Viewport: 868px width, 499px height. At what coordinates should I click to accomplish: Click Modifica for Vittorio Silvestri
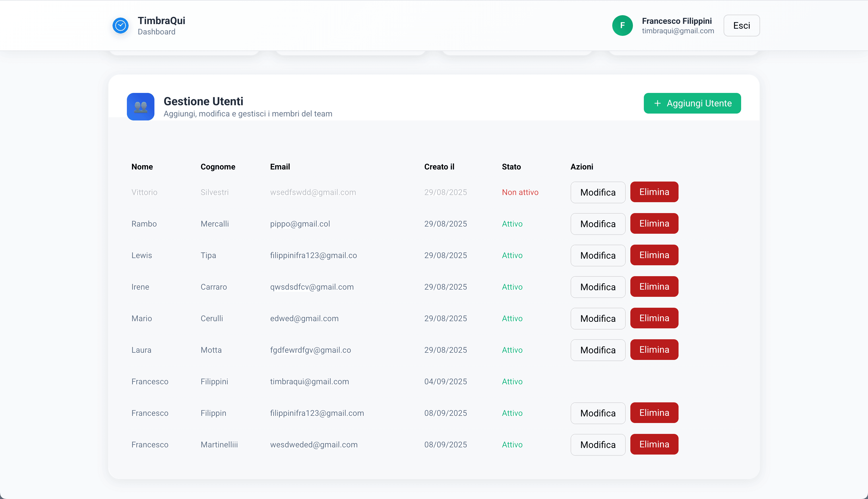597,192
